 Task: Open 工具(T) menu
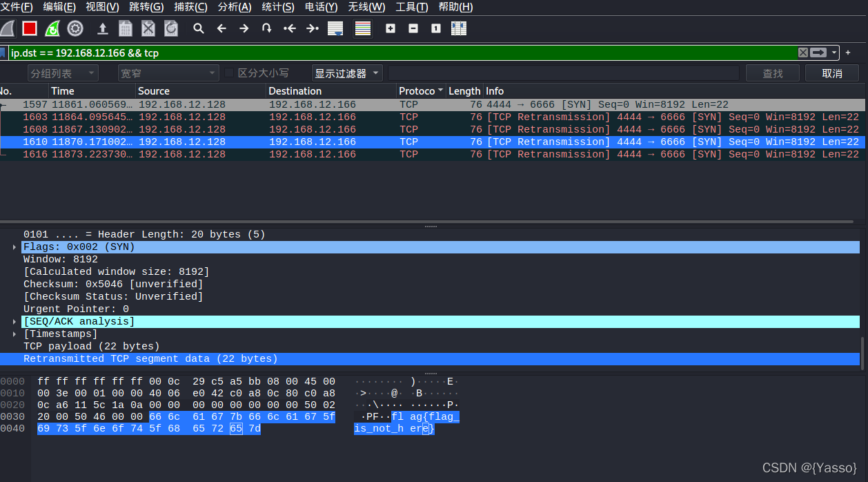(412, 7)
